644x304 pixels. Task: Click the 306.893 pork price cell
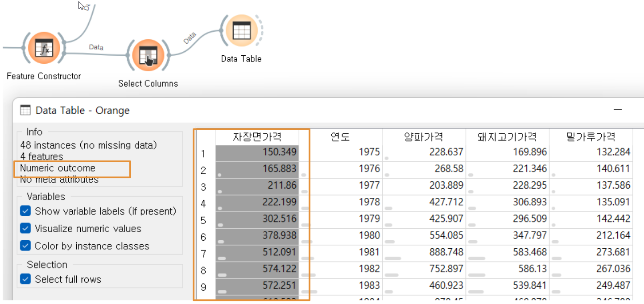(x=507, y=202)
